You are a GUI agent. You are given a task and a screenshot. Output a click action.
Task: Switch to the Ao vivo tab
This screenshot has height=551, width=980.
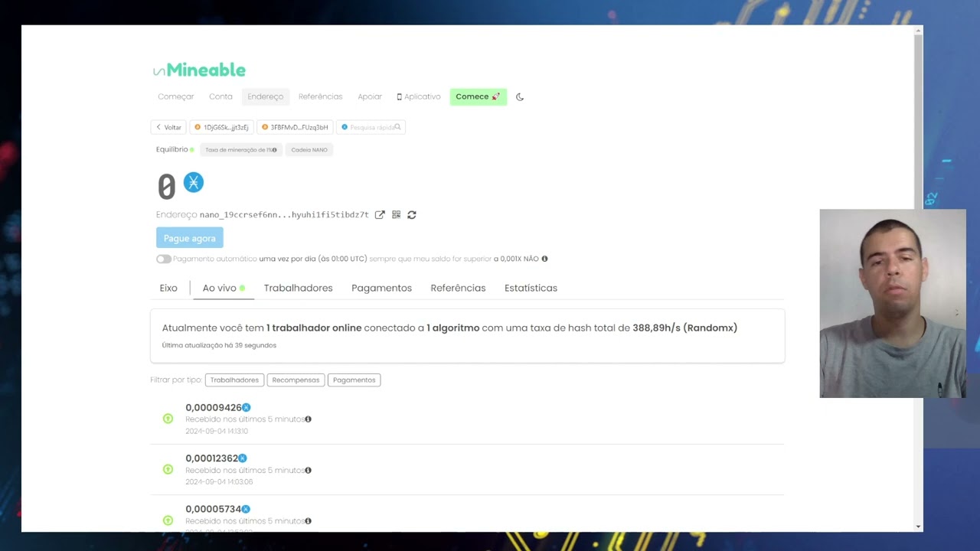224,288
